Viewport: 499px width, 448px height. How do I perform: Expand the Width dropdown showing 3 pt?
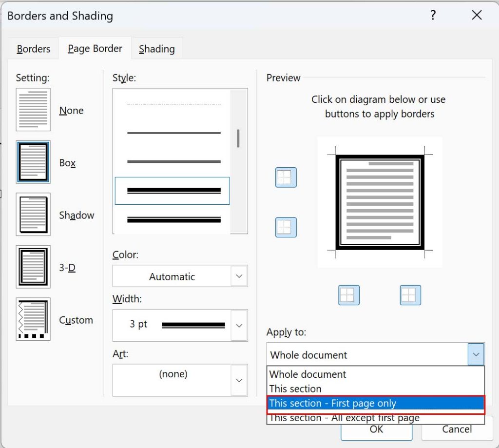click(x=180, y=325)
